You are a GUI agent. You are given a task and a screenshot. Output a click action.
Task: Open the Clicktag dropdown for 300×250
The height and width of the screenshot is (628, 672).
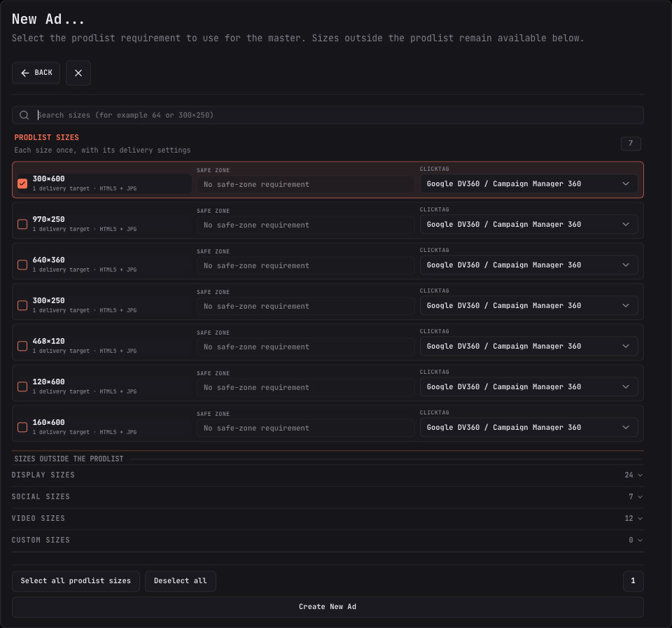[528, 305]
